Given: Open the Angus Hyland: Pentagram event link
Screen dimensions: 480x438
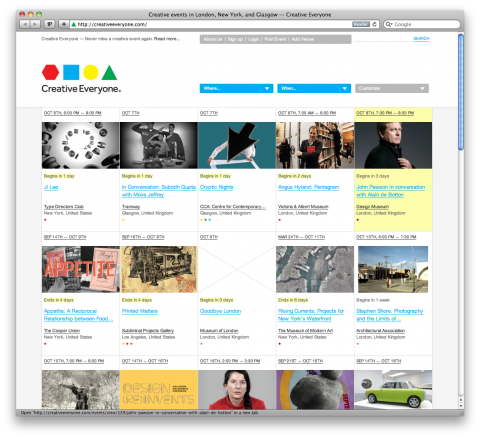Looking at the screenshot, I should pos(308,187).
